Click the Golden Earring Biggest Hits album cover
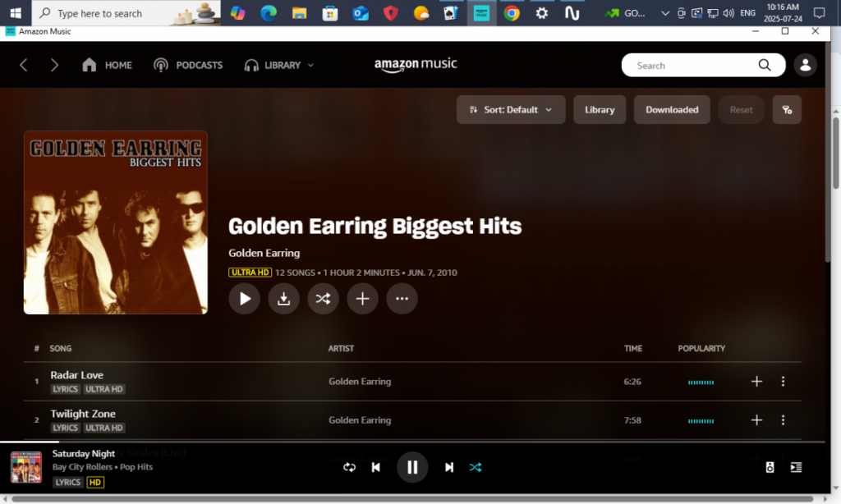The width and height of the screenshot is (841, 504). pos(115,222)
